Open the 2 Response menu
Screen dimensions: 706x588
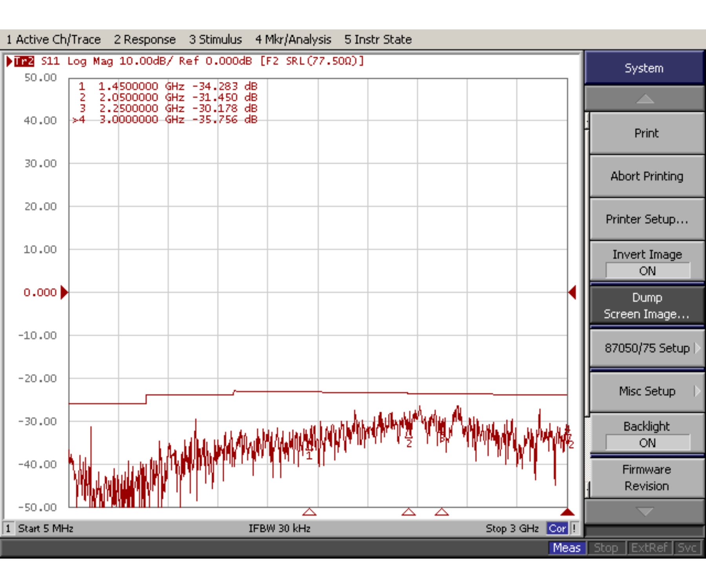point(145,40)
